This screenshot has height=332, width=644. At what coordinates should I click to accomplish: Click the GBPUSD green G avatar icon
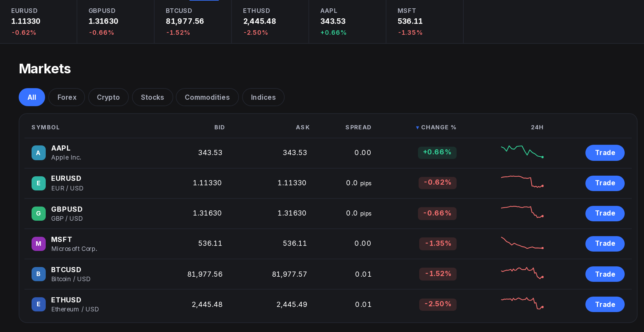[38, 213]
